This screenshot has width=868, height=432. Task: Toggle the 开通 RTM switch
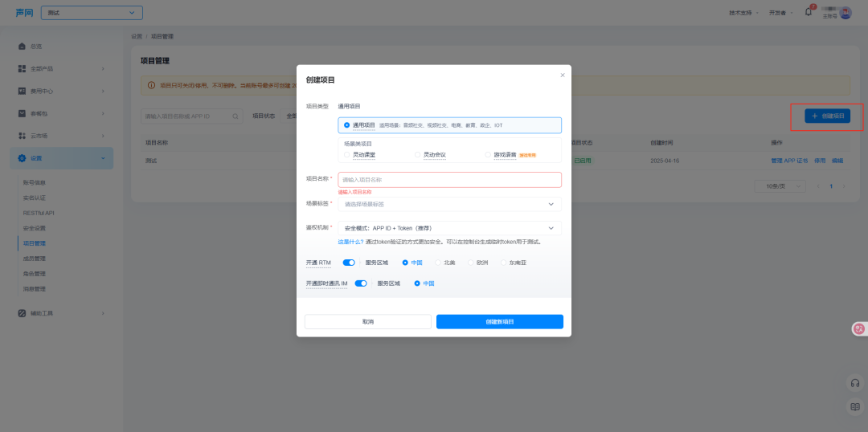point(349,263)
